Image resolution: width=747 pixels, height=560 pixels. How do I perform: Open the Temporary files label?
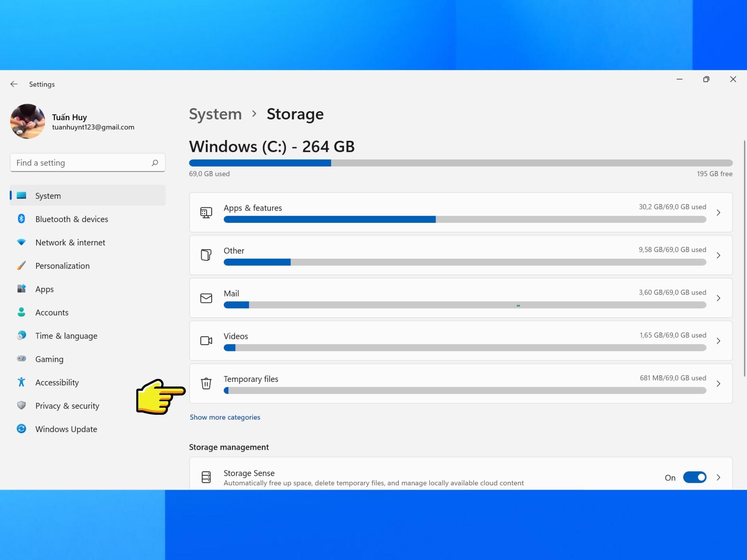pyautogui.click(x=251, y=379)
